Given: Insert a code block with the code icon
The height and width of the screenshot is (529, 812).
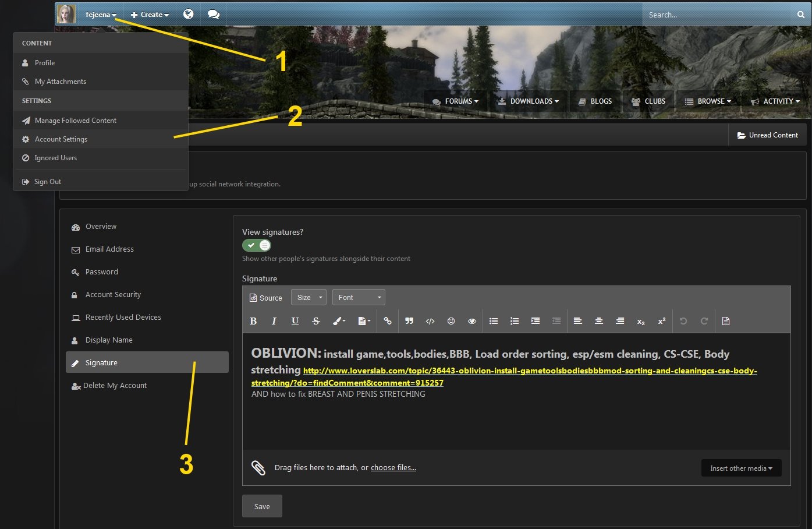Looking at the screenshot, I should [x=430, y=321].
